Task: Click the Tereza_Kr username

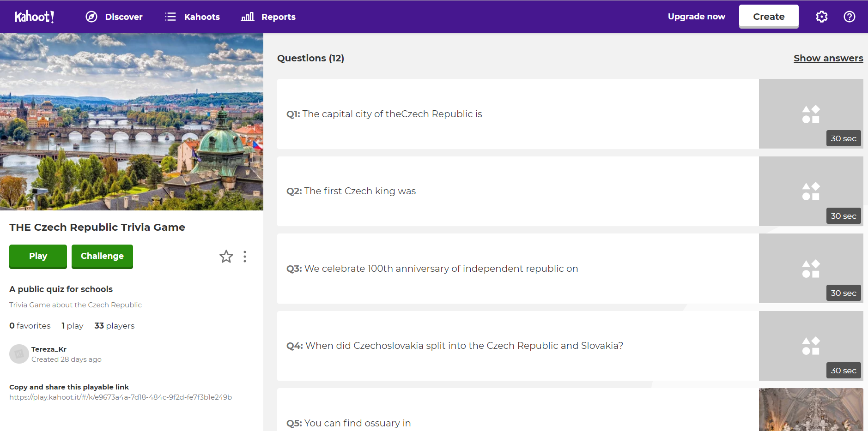Action: pyautogui.click(x=49, y=349)
